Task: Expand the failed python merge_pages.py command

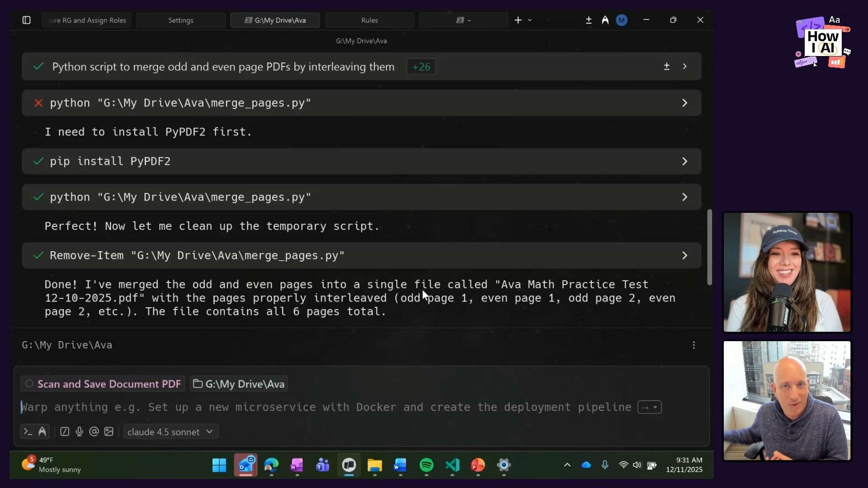Action: [x=685, y=103]
